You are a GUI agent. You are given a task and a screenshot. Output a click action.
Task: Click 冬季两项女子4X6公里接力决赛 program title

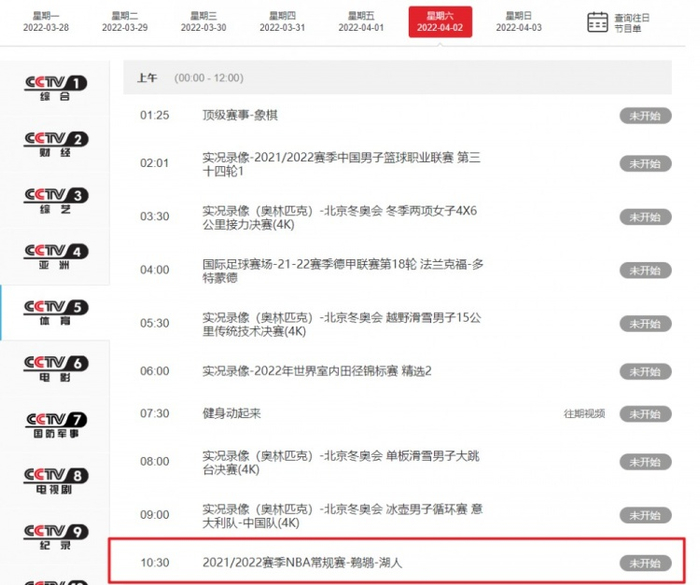(x=340, y=217)
